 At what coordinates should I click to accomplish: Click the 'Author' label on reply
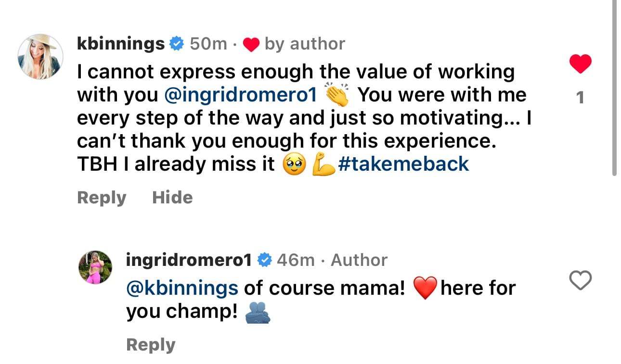[x=359, y=260]
